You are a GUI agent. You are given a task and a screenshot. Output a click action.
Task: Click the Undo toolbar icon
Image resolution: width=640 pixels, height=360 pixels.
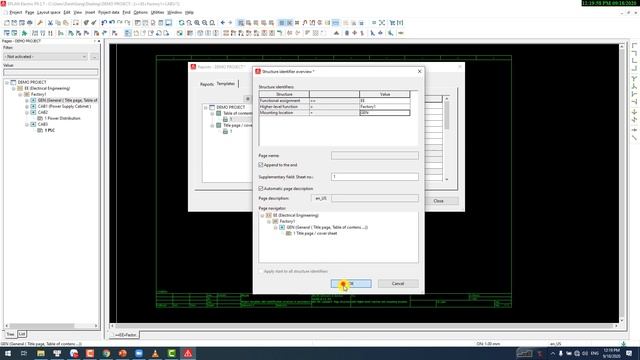click(112, 23)
